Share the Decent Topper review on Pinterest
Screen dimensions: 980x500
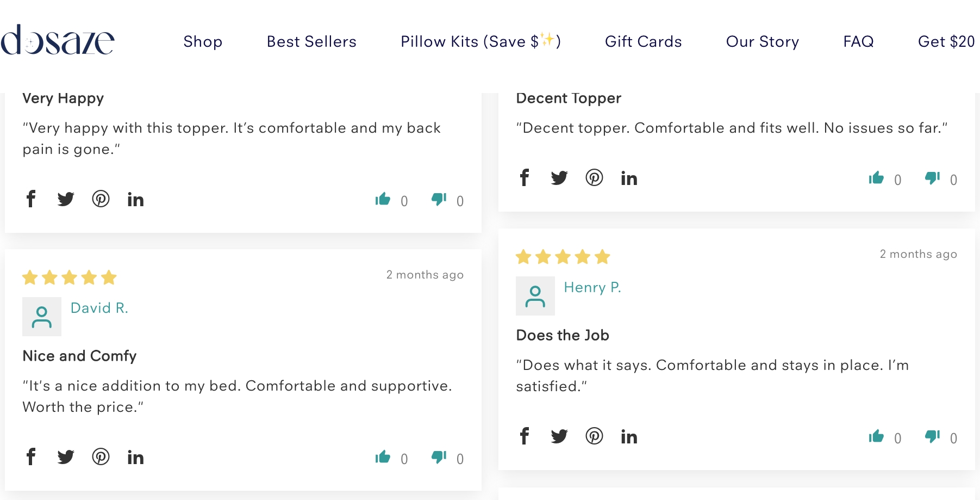[594, 177]
